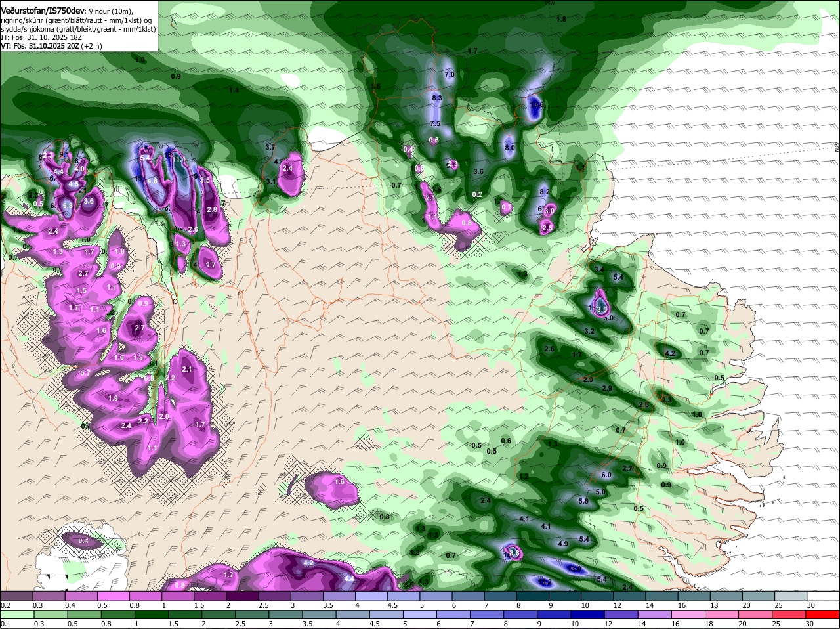This screenshot has height=629, width=840.
Task: Select the slydda/snjókoma legend description line
Action: click(78, 28)
